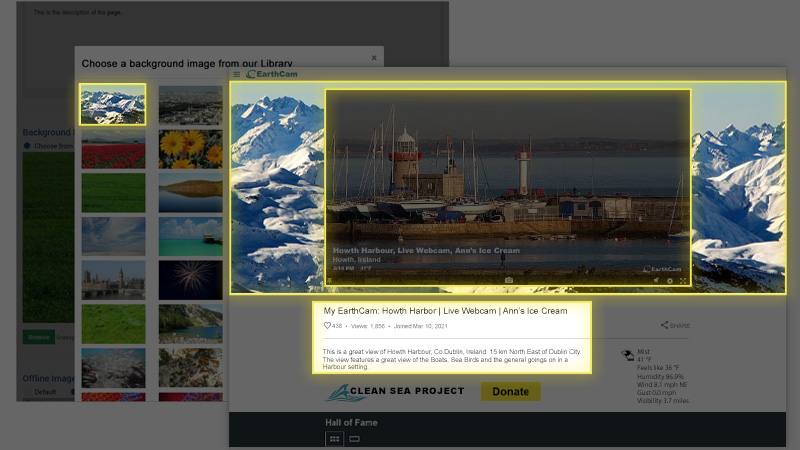Click the 'Howth Harbour, Live Webcam' overlay title

point(426,251)
